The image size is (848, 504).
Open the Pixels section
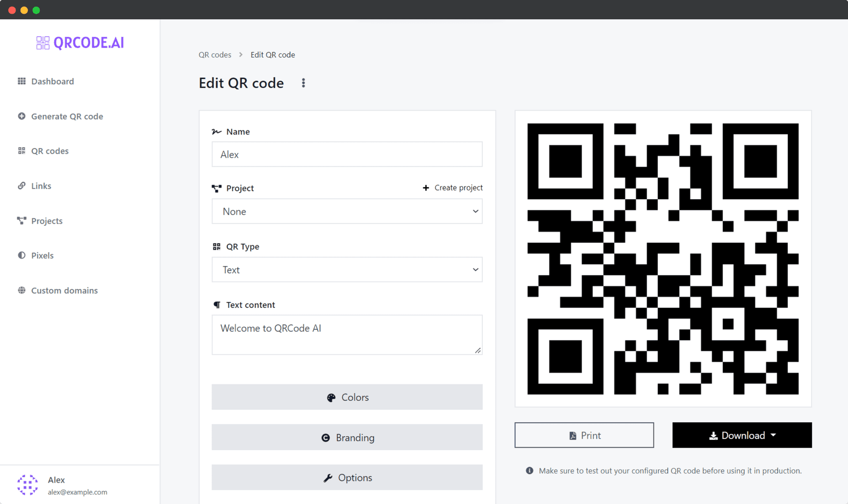tap(35, 255)
